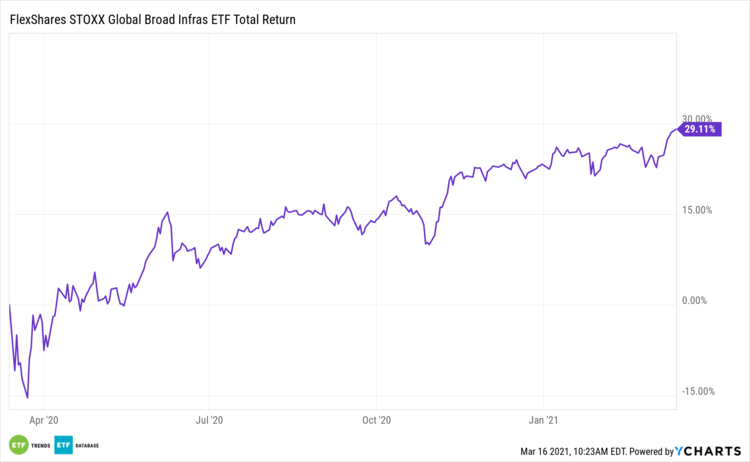The height and width of the screenshot is (462, 750).
Task: Click the "DATABASE" wordmark beside the blue logo
Action: (89, 444)
